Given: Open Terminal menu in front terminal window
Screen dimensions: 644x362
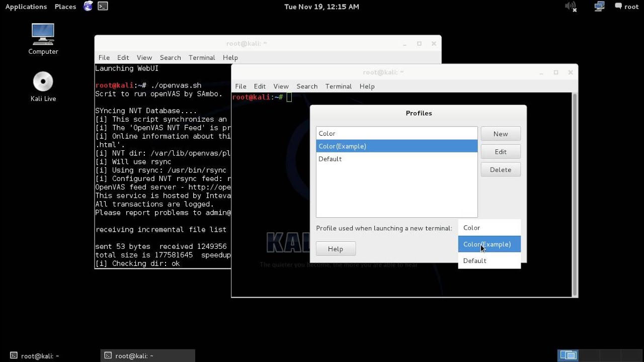Looking at the screenshot, I should (339, 86).
